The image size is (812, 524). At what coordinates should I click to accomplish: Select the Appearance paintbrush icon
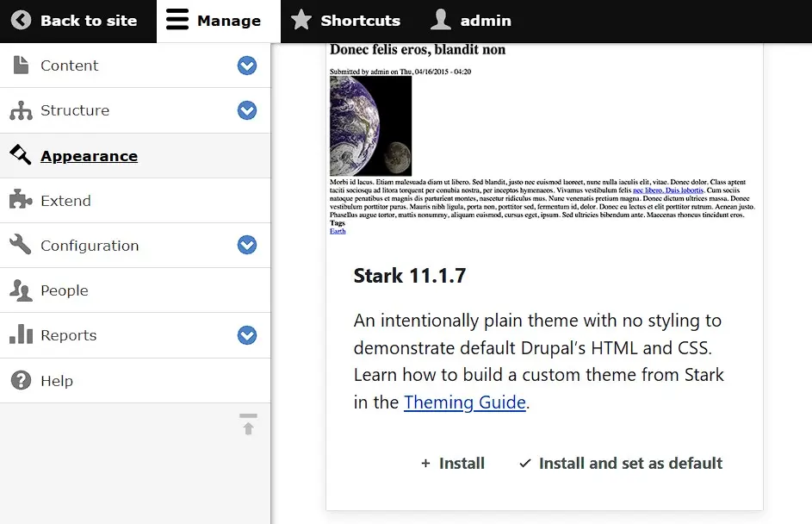coord(18,155)
